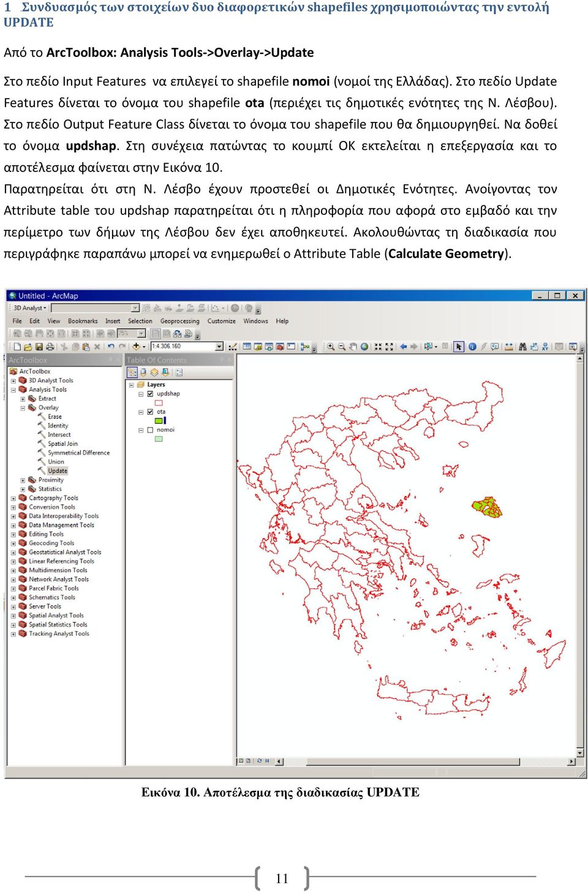Screen dimensions: 588x893
Task: Click the HTML Popup tool icon
Action: 495,347
